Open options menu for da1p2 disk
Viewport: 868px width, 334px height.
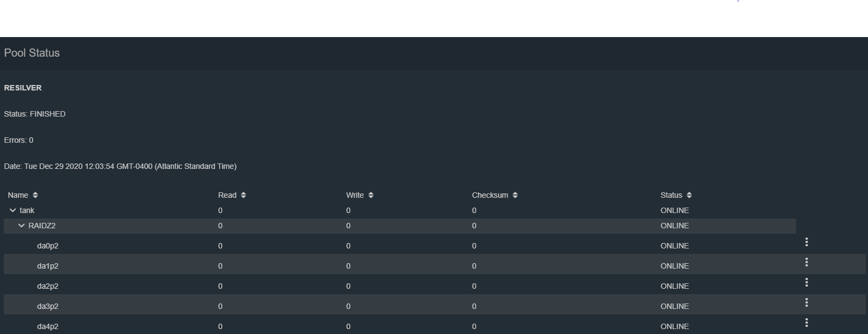(806, 262)
